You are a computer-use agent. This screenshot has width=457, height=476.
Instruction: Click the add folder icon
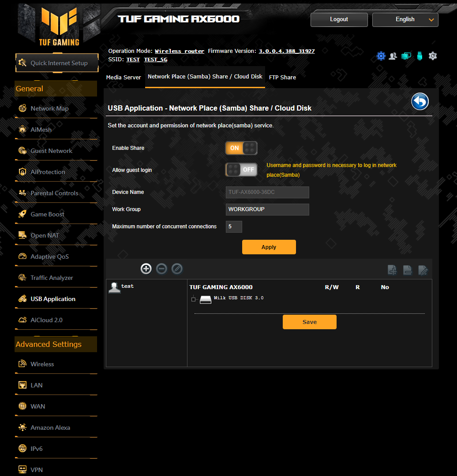pyautogui.click(x=392, y=270)
